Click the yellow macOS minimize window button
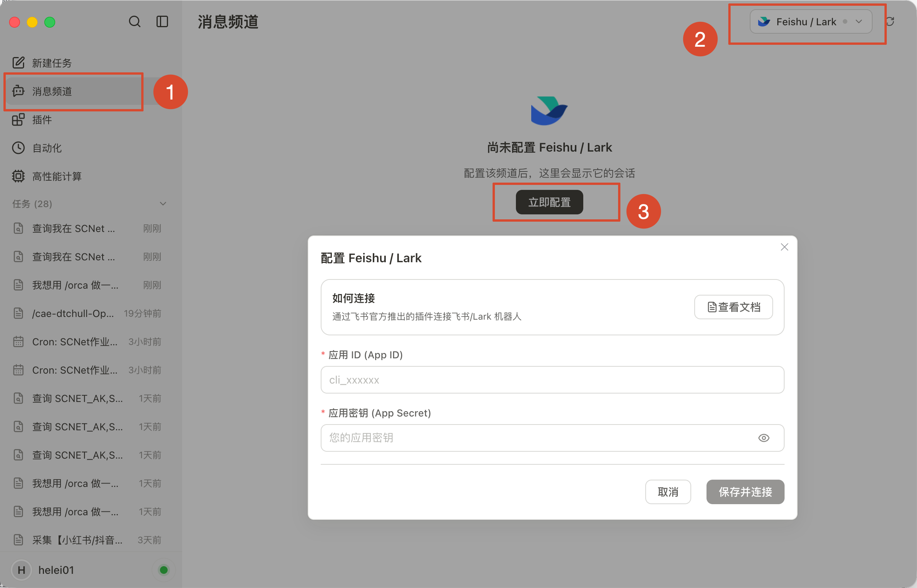Screen dimensions: 917x588 pyautogui.click(x=32, y=22)
